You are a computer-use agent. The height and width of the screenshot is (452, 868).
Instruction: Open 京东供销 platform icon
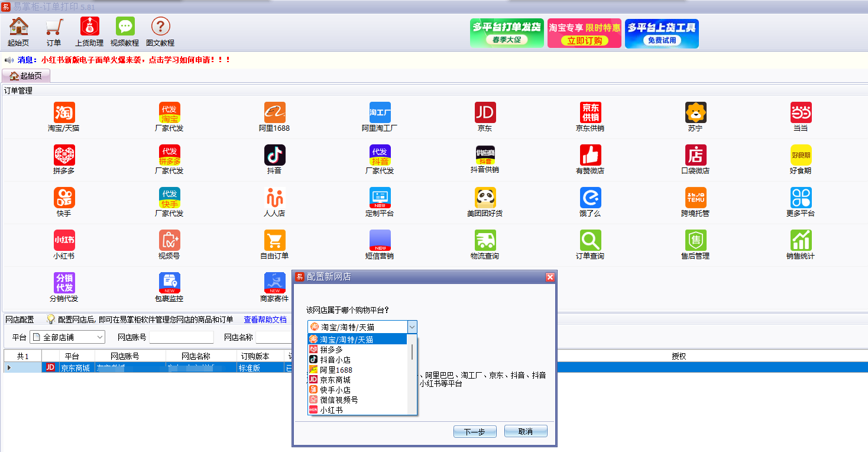(590, 112)
